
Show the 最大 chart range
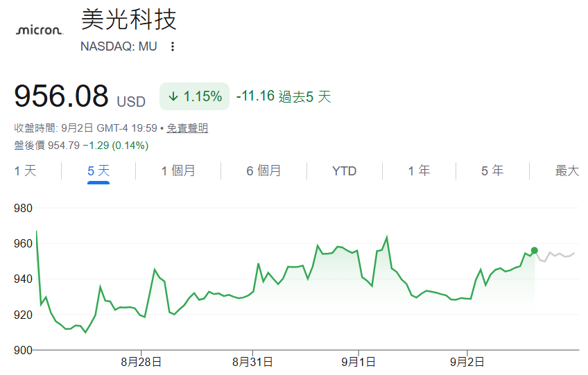[x=567, y=171]
